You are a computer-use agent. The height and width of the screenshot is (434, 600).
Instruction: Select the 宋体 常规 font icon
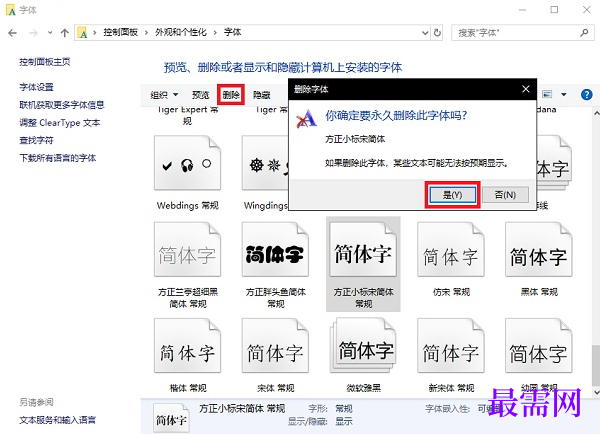(275, 346)
